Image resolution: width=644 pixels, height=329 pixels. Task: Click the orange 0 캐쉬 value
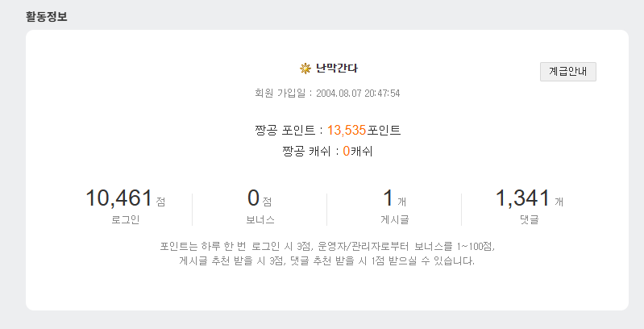[346, 151]
